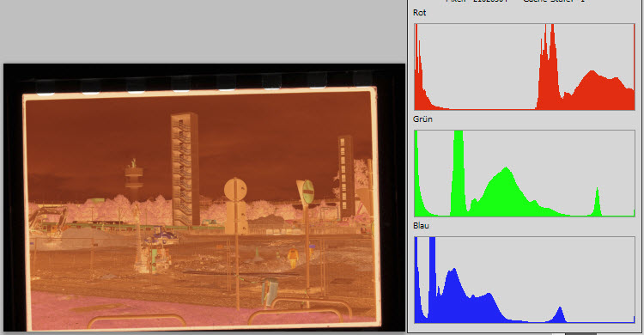Click the round traffic sign back in photo
Screen dimensions: 644x335
point(235,190)
